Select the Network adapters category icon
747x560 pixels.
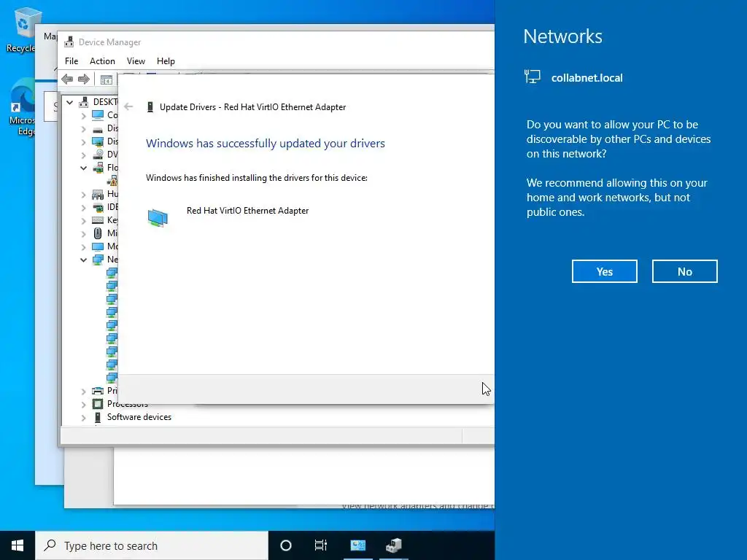pos(98,260)
